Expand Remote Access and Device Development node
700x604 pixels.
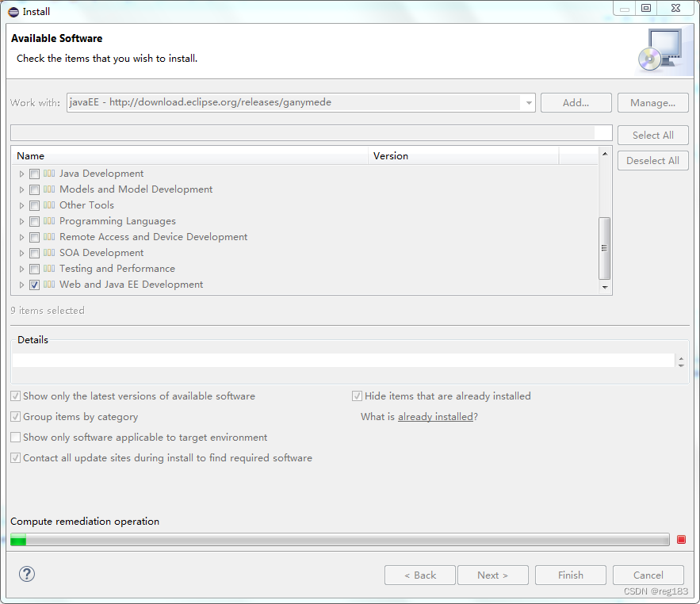tap(21, 237)
